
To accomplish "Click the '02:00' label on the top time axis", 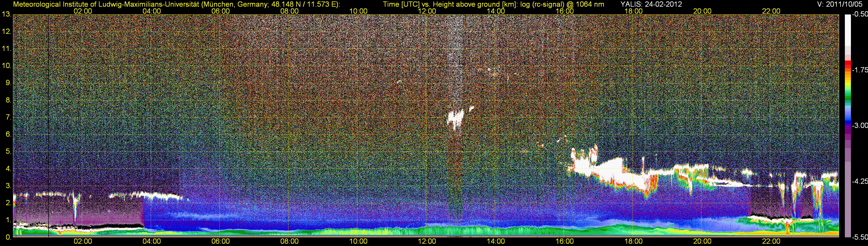I will (83, 11).
